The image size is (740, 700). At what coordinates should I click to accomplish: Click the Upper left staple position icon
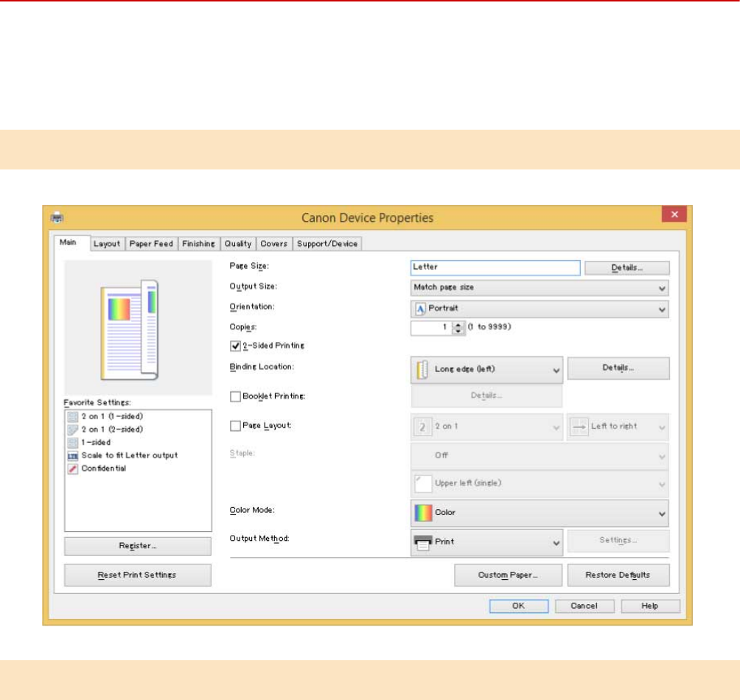(423, 483)
